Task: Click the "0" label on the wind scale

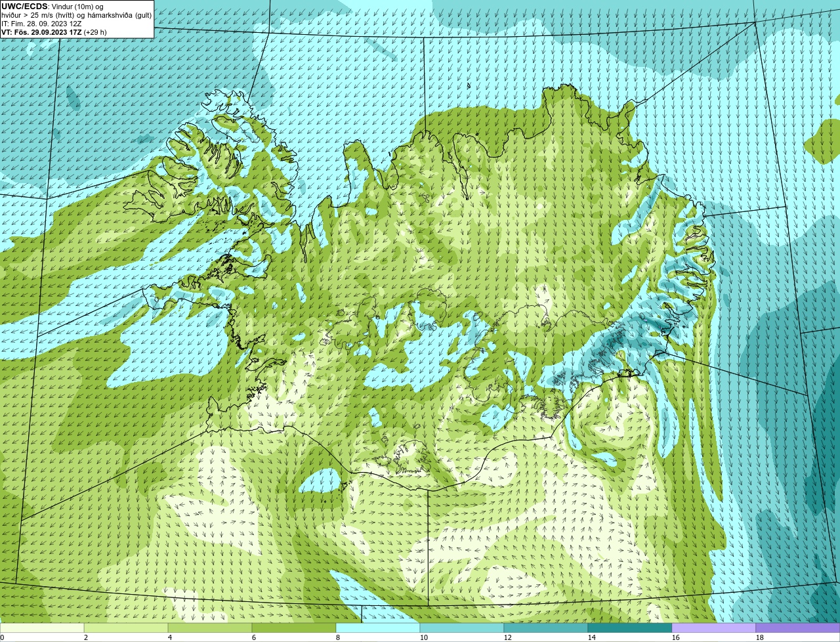Action: coord(2,637)
